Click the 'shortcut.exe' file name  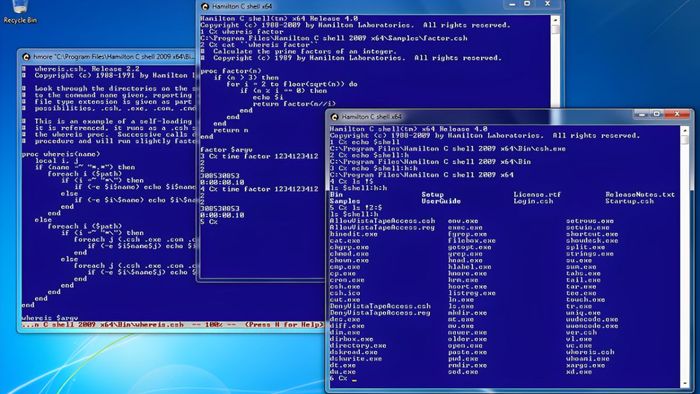[592, 234]
